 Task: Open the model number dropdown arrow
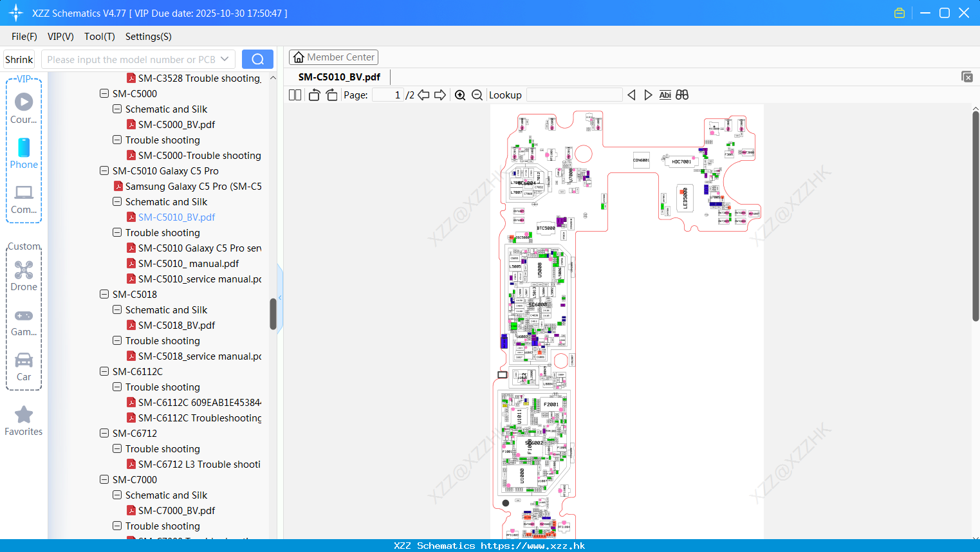[x=225, y=59]
